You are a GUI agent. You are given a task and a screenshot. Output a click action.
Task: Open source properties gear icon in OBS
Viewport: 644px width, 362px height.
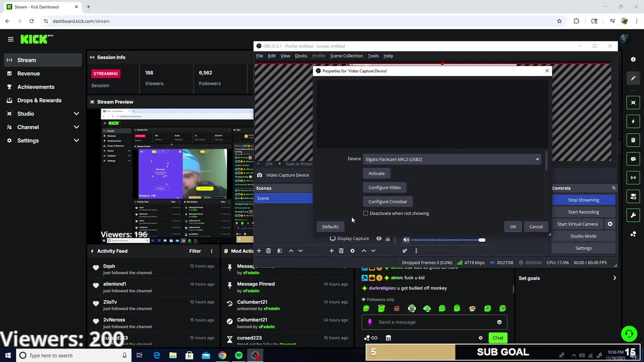click(x=352, y=251)
